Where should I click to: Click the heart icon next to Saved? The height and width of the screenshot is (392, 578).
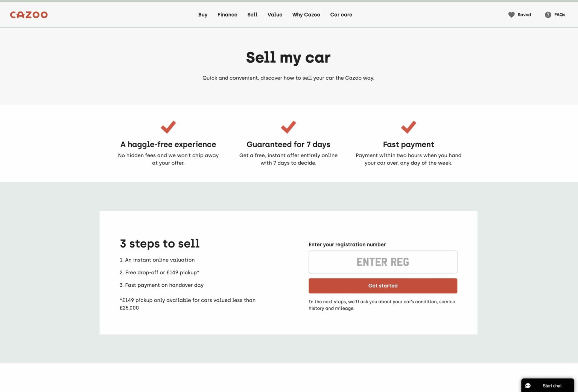coord(511,15)
